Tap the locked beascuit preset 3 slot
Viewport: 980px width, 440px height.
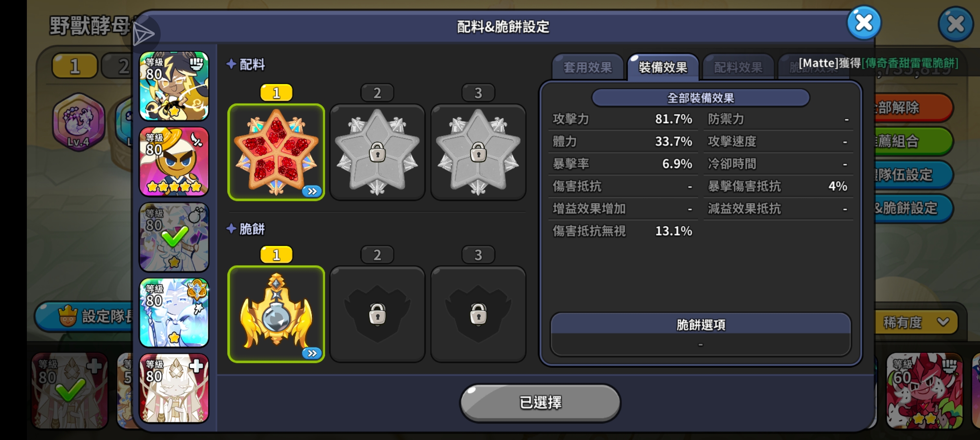pyautogui.click(x=478, y=314)
